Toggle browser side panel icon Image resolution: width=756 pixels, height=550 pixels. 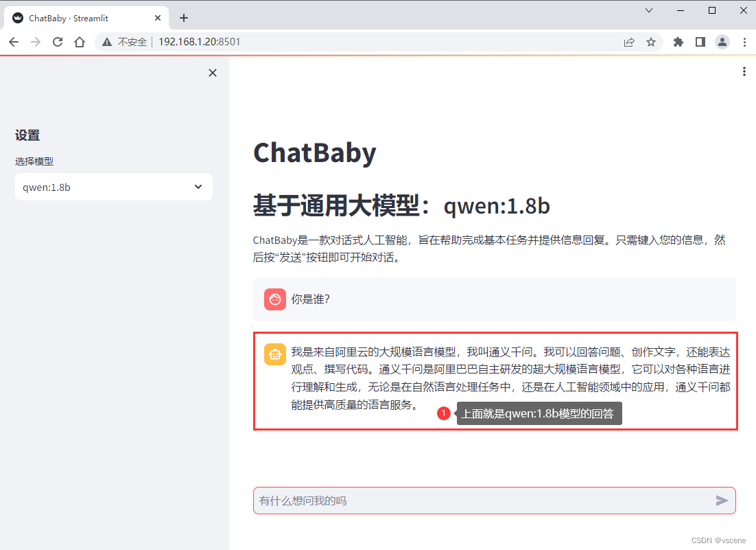coord(700,42)
